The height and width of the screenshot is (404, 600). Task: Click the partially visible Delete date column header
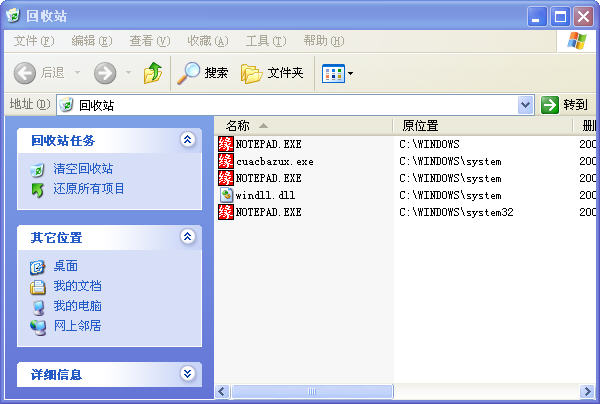pos(585,125)
